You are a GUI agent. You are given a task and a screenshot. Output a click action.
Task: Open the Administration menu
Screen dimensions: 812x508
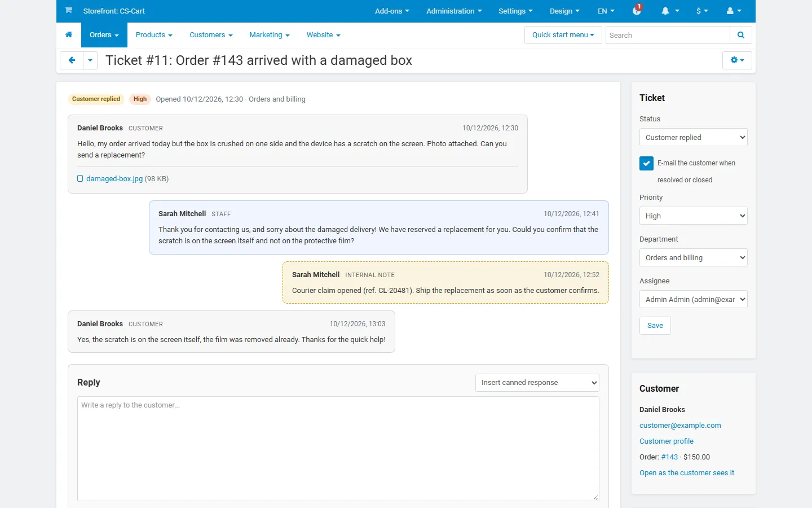pos(454,11)
